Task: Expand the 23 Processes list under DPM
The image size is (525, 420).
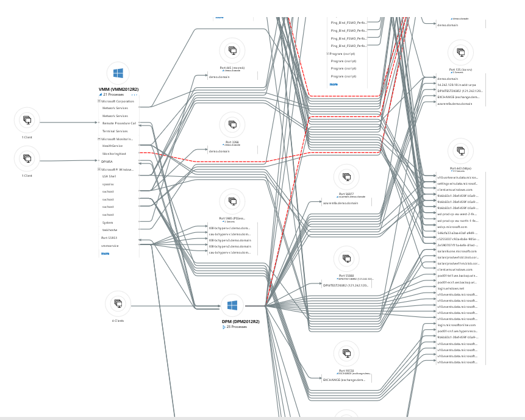Action: pos(224,327)
